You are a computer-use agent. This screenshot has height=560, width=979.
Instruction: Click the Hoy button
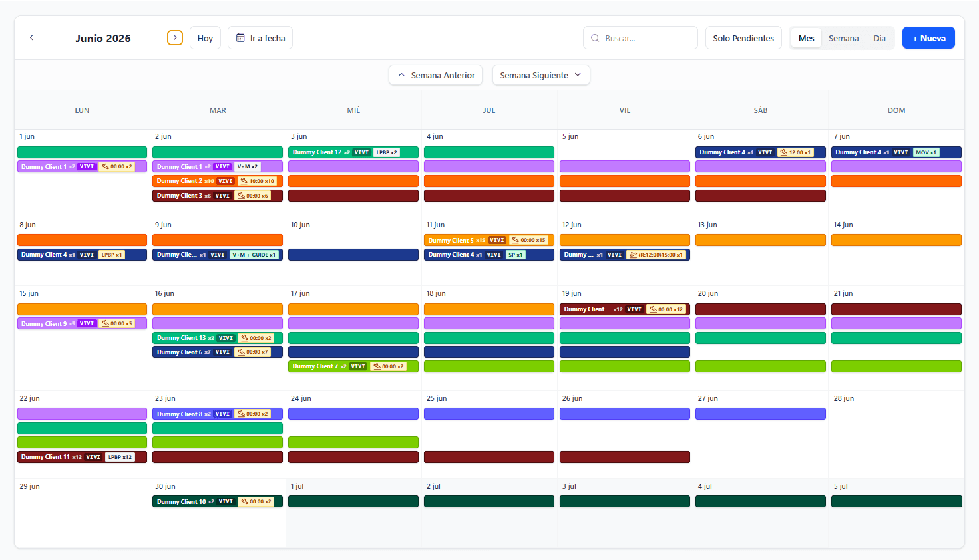click(205, 38)
